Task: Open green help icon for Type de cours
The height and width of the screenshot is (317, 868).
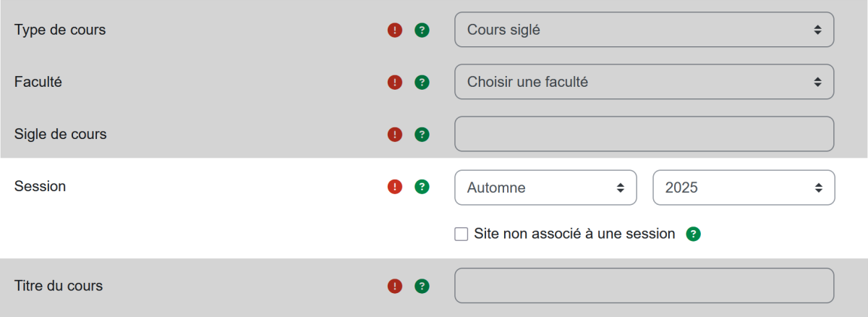Action: click(422, 30)
